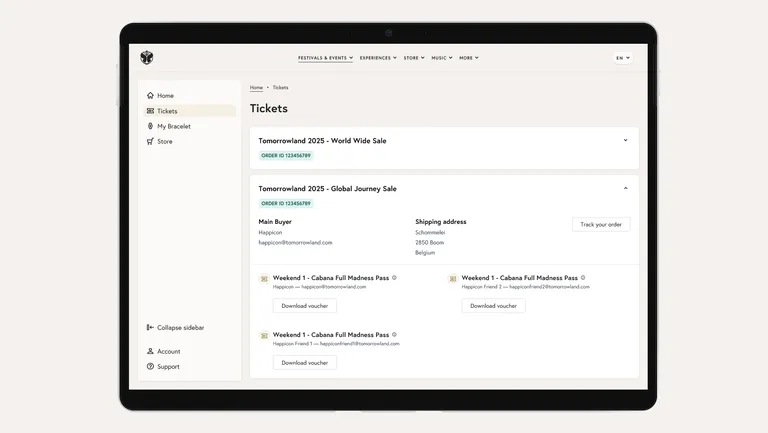Open Account in the sidebar
768x433 pixels.
pyautogui.click(x=190, y=351)
